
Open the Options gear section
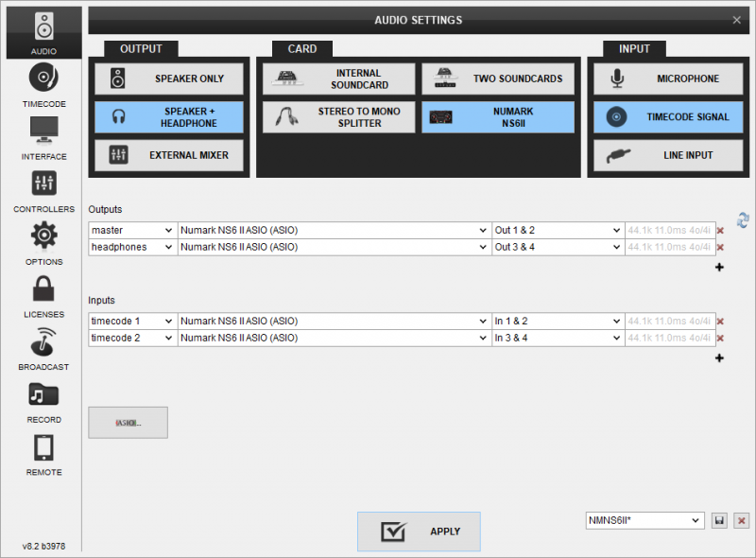43,243
